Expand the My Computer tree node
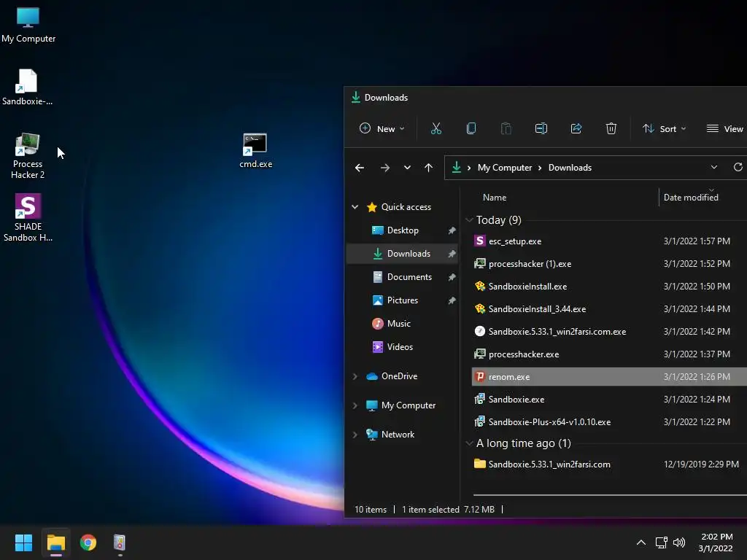The height and width of the screenshot is (560, 747). [x=355, y=405]
